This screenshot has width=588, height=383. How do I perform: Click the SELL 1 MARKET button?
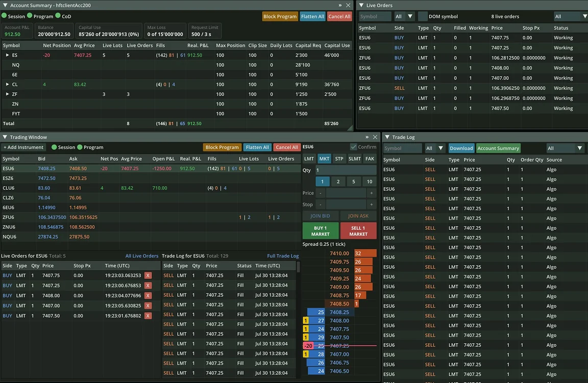358,231
